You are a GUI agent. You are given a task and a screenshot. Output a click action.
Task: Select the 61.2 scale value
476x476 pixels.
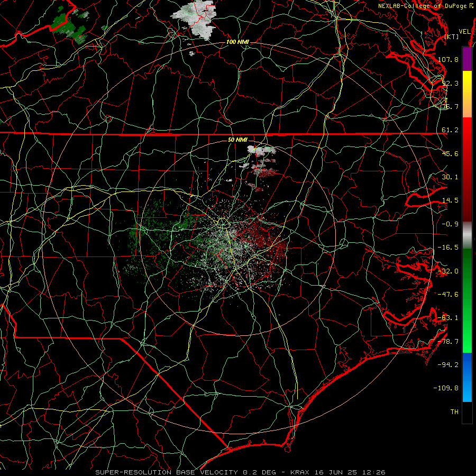click(x=450, y=130)
